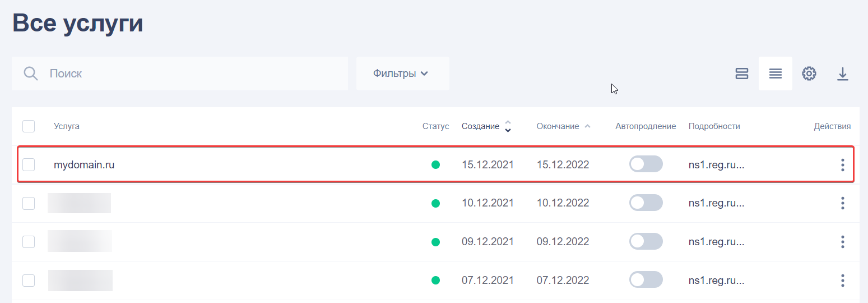Click creation date 07.12.2021

click(488, 280)
